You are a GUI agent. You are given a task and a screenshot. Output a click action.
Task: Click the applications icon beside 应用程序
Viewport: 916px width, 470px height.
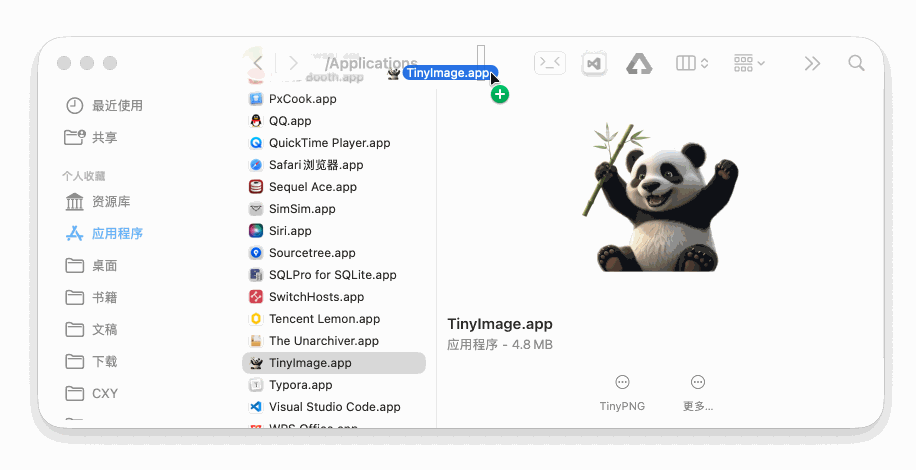pyautogui.click(x=74, y=234)
